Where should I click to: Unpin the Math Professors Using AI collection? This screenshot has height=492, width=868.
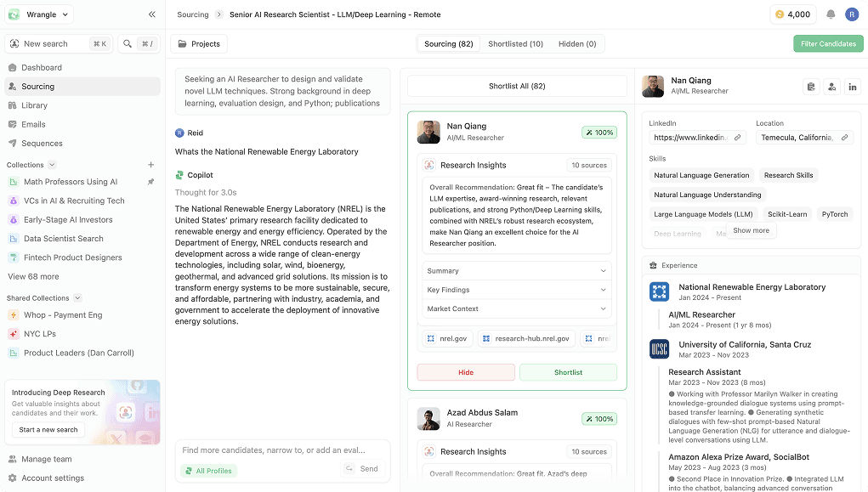tap(150, 182)
